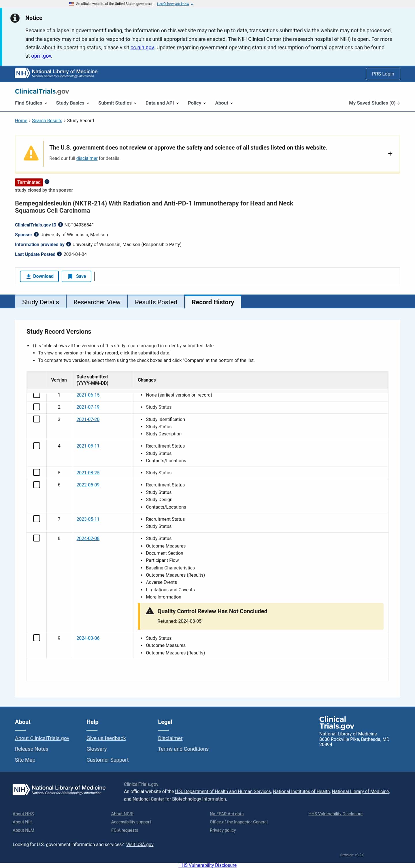The image size is (415, 868).
Task: Open the Release Notes footer link
Action: tap(32, 749)
